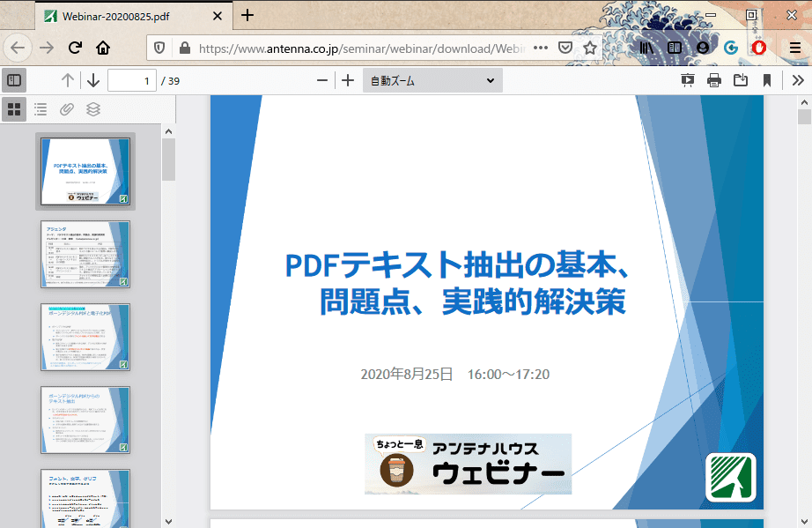Open the PDF tools chevron menu
This screenshot has height=528, width=812.
coord(797,80)
